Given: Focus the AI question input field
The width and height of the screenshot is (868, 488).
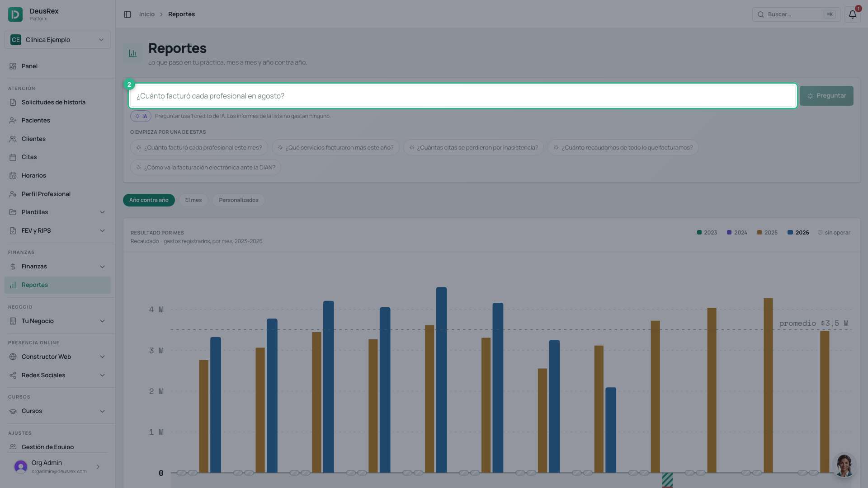Looking at the screenshot, I should 462,96.
